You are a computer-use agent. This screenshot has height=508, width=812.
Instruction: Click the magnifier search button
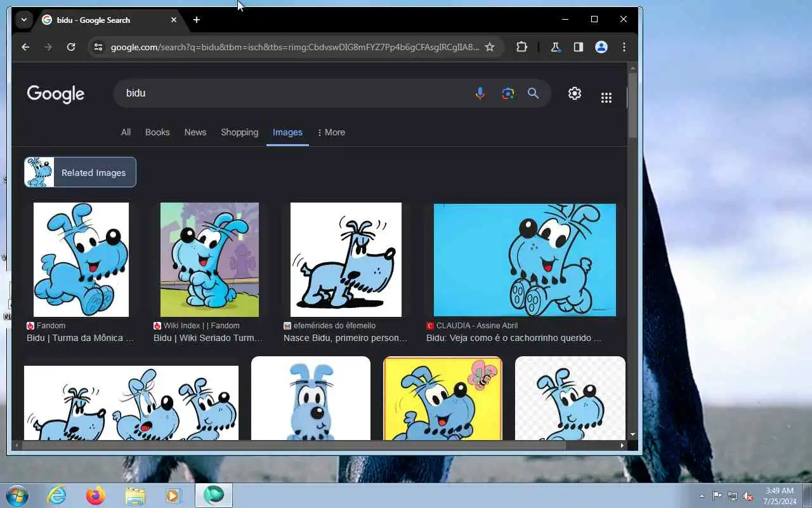[x=534, y=93]
